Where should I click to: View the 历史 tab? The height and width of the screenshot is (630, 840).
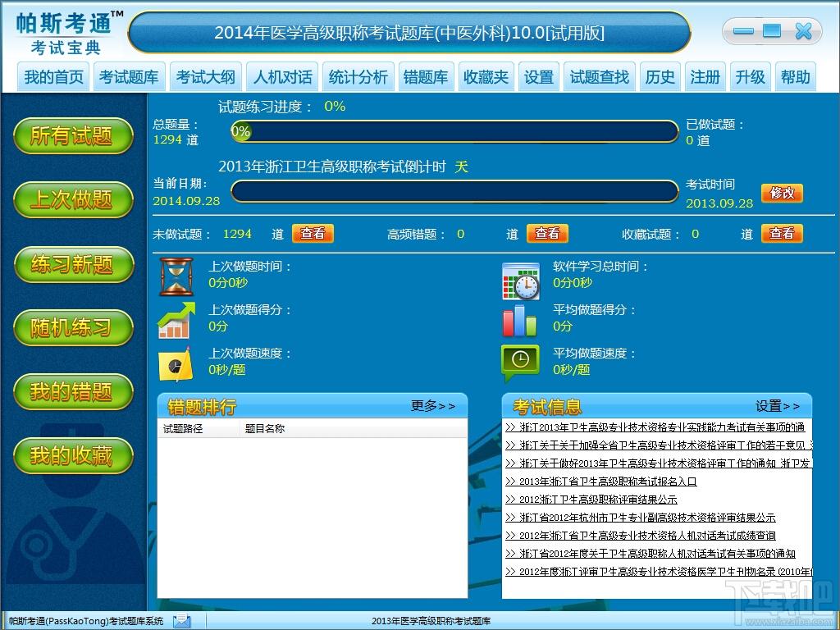(660, 77)
